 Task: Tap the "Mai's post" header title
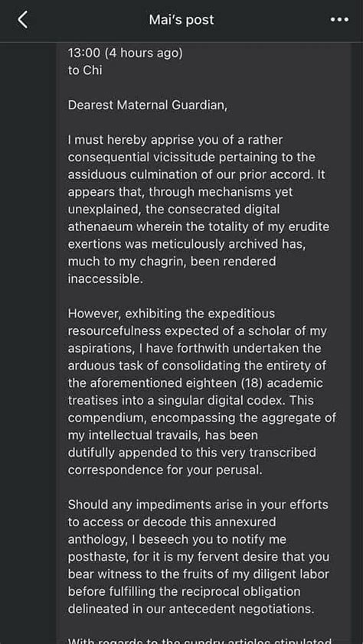point(181,20)
